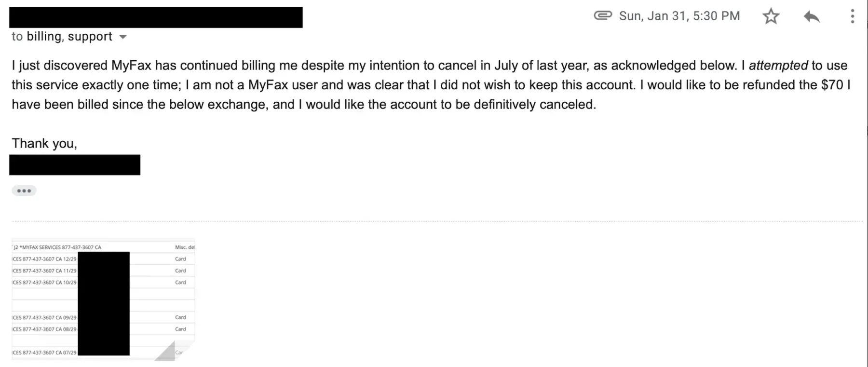Open the More options three-dot menu
This screenshot has height=367, width=868.
click(852, 16)
